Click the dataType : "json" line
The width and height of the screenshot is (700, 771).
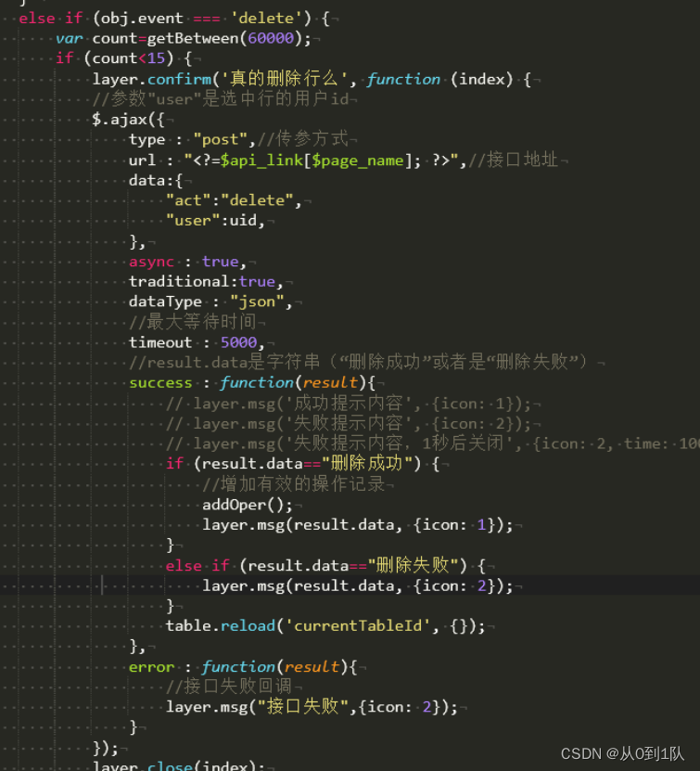210,302
